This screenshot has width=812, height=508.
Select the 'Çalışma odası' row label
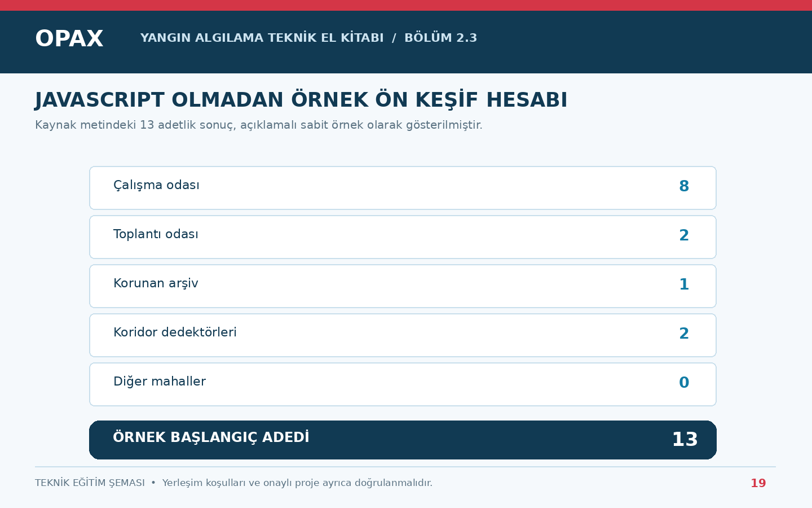[x=156, y=185]
